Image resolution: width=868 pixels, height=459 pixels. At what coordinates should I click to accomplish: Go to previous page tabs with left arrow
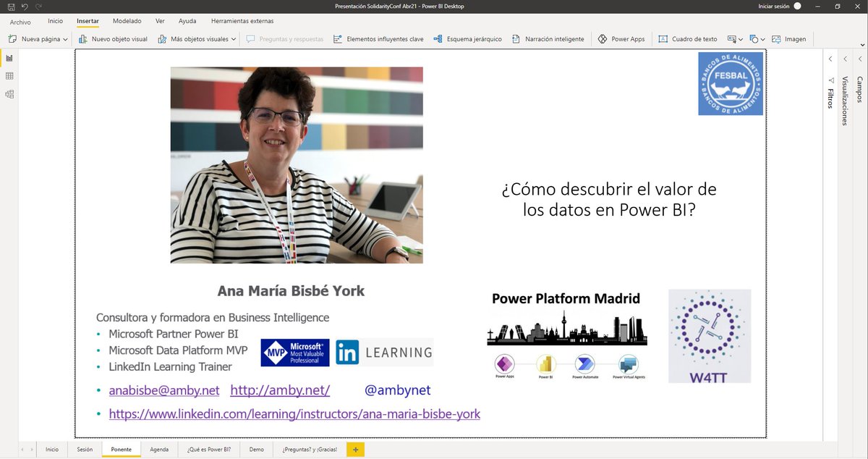coord(22,450)
